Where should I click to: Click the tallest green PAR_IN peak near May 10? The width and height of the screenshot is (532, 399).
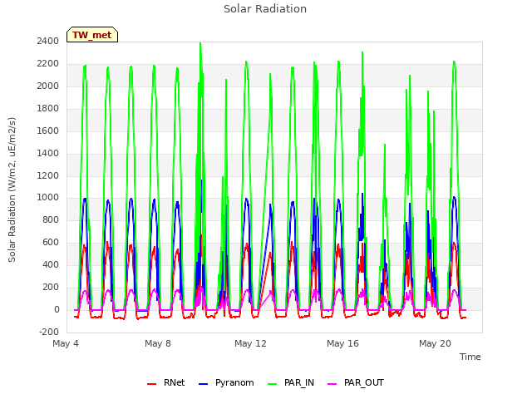(200, 44)
